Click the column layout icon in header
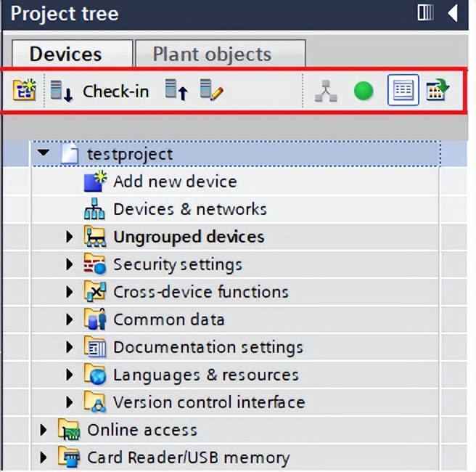This screenshot has height=472, width=476. (x=426, y=13)
